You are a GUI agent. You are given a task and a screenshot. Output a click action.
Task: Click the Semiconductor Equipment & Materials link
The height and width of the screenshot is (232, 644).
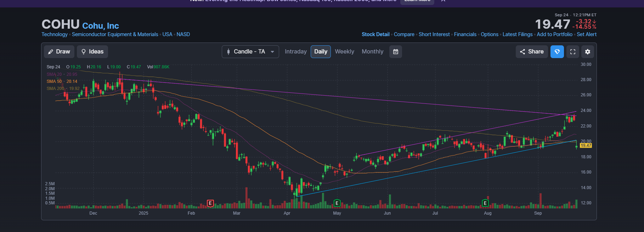(x=115, y=34)
